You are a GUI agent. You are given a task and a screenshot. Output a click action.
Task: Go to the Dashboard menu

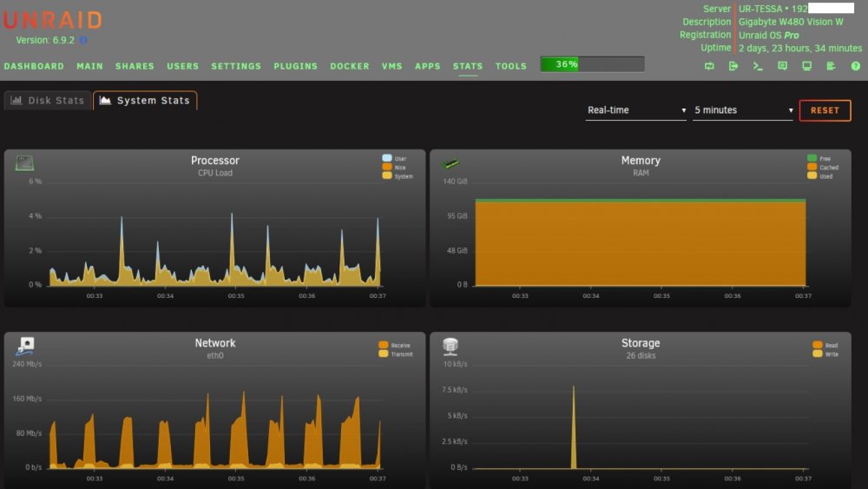click(34, 66)
